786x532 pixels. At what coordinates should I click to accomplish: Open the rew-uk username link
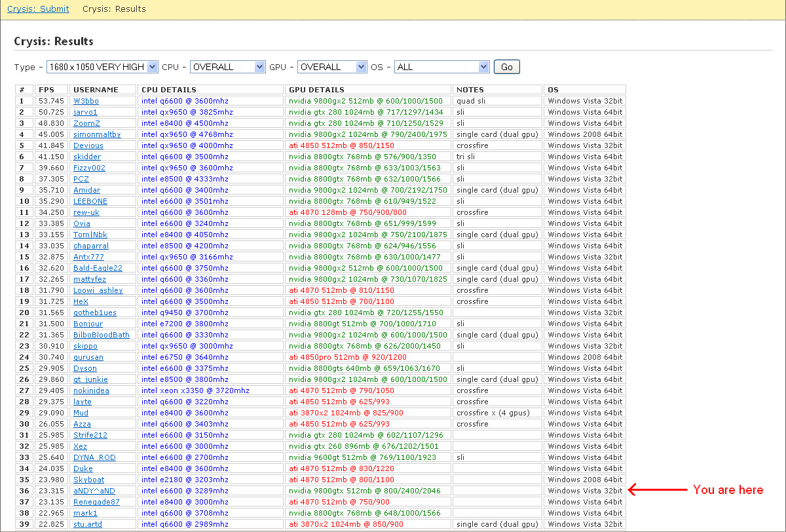(86, 212)
